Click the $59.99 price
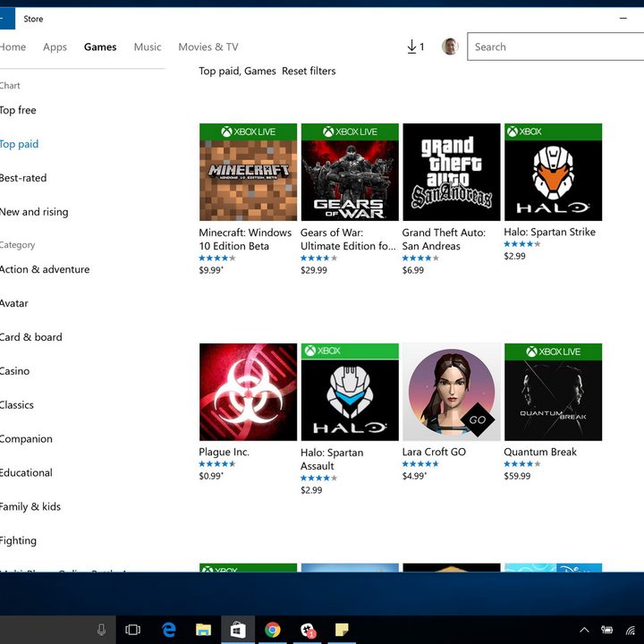The image size is (644, 644). click(517, 476)
